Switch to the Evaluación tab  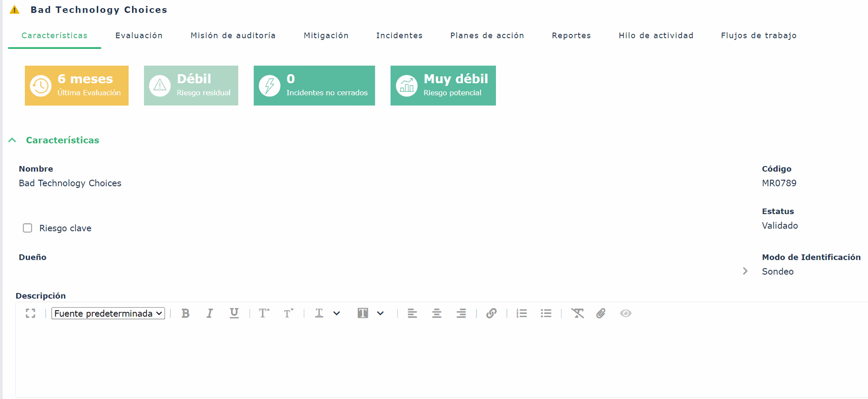(139, 35)
